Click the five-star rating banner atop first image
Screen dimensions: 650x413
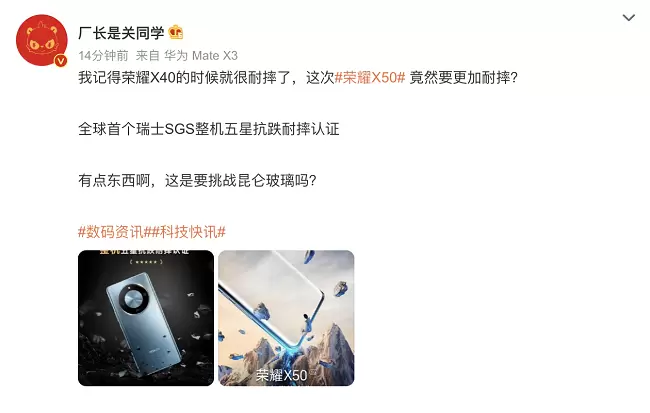(146, 257)
